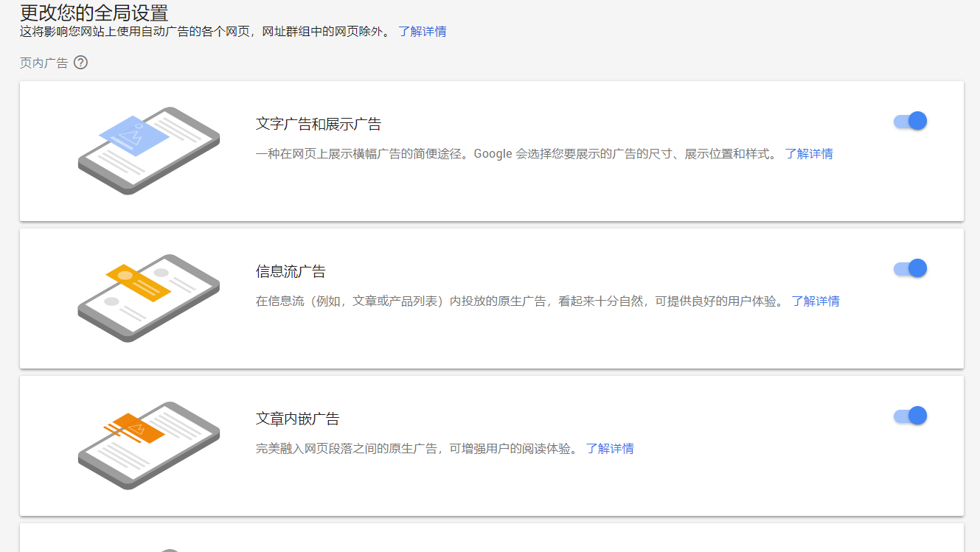This screenshot has height=552, width=980.
Task: Open 了解详情 link under the global settings heading
Action: 422,31
